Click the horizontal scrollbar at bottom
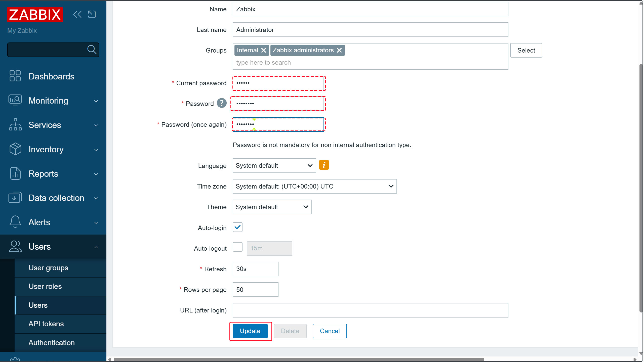644x362 pixels. point(299,359)
